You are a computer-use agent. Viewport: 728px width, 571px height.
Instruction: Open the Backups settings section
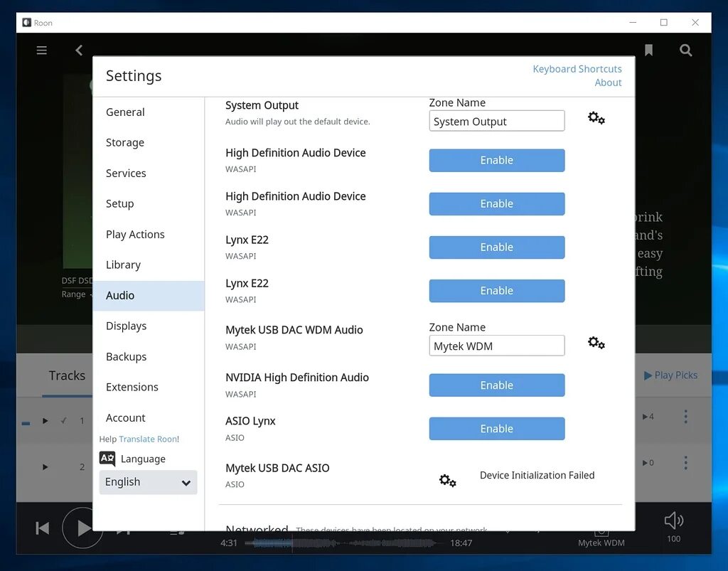(x=149, y=356)
